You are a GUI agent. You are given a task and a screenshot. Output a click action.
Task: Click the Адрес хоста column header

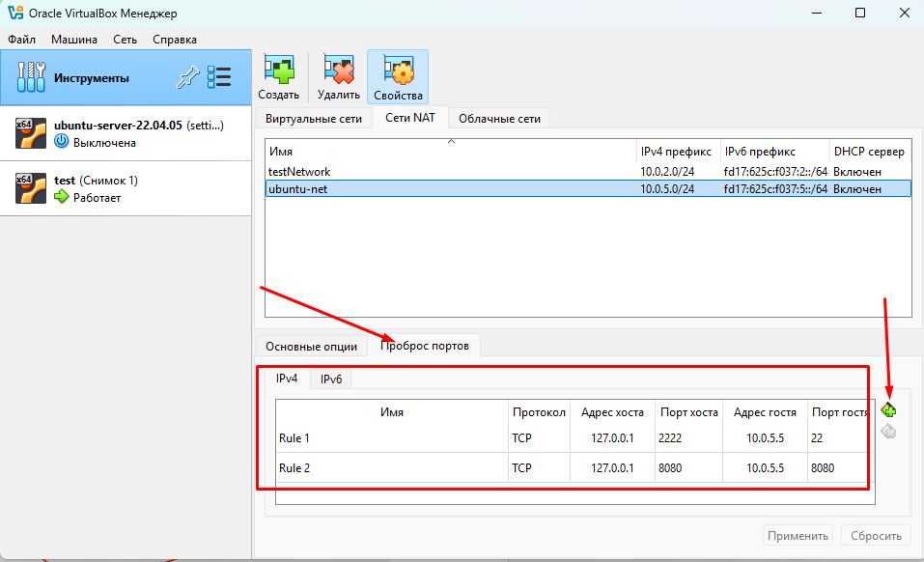pos(612,412)
